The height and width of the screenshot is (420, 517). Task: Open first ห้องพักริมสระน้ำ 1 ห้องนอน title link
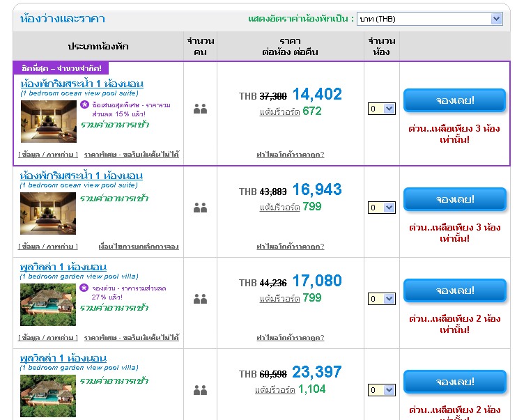tap(82, 84)
